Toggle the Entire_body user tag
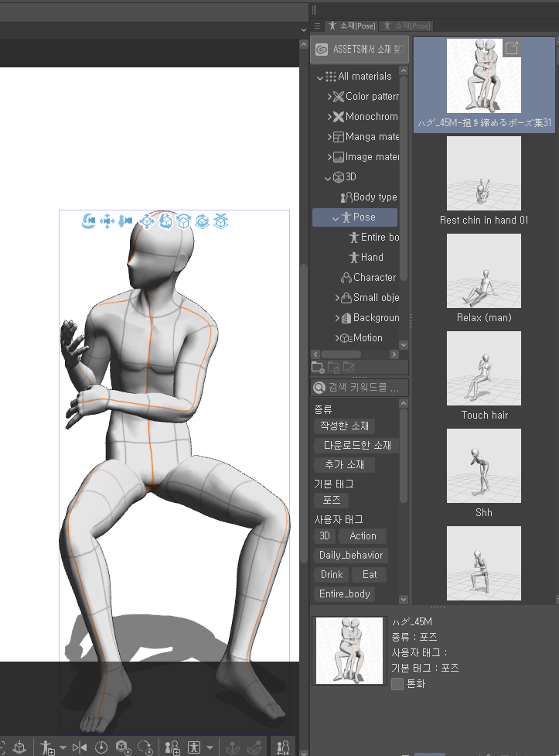This screenshot has width=559, height=756. point(345,594)
